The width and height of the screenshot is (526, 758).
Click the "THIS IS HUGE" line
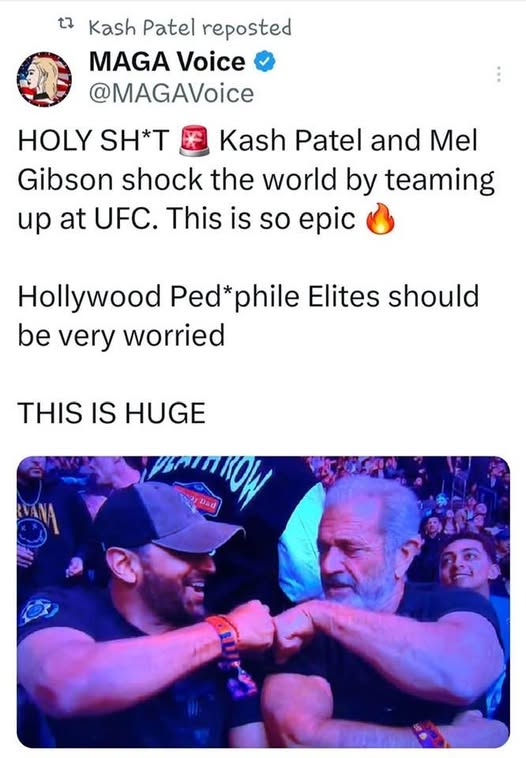(112, 413)
